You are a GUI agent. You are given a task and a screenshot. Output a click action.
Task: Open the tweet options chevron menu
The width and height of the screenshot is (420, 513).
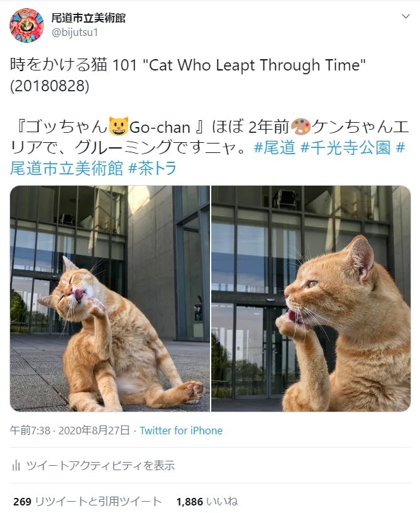406,16
